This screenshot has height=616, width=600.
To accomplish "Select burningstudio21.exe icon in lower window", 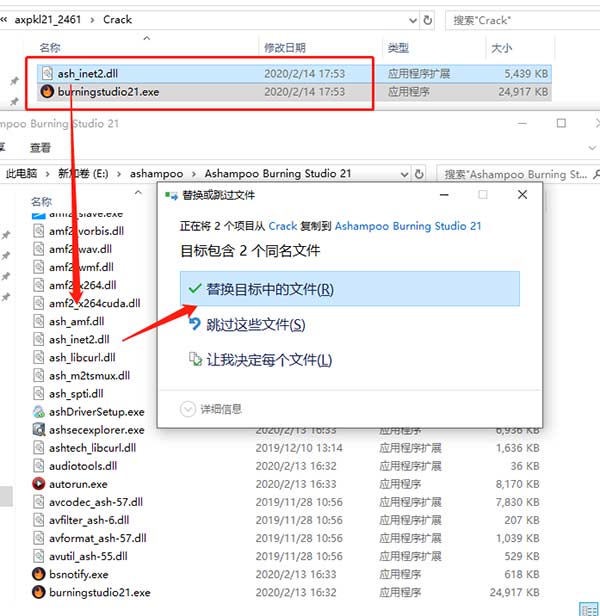I will [x=39, y=592].
